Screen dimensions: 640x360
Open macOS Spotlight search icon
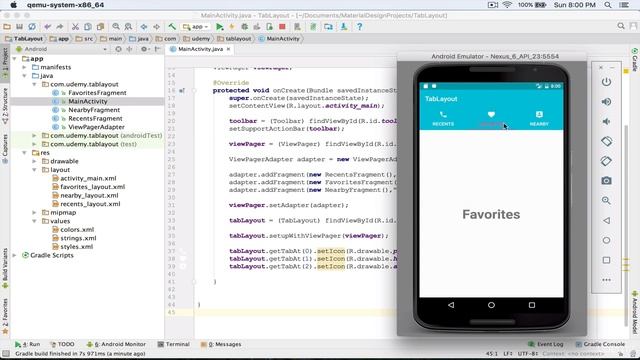(x=608, y=5)
